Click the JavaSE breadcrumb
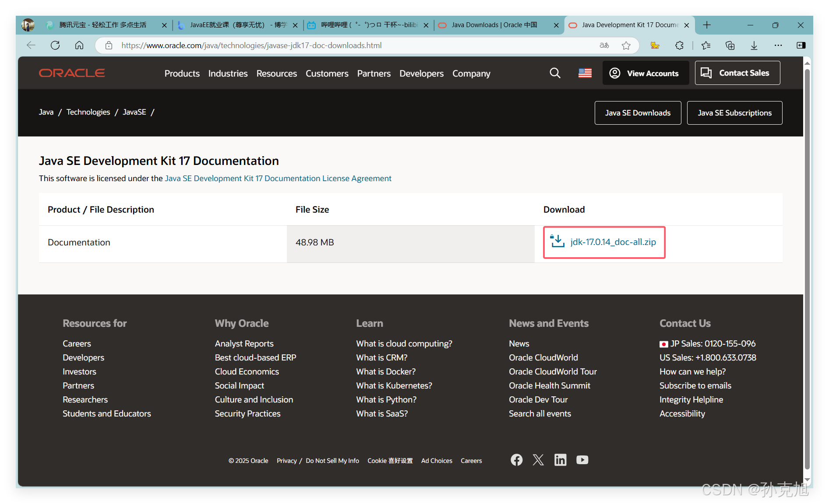The image size is (829, 504). tap(134, 112)
